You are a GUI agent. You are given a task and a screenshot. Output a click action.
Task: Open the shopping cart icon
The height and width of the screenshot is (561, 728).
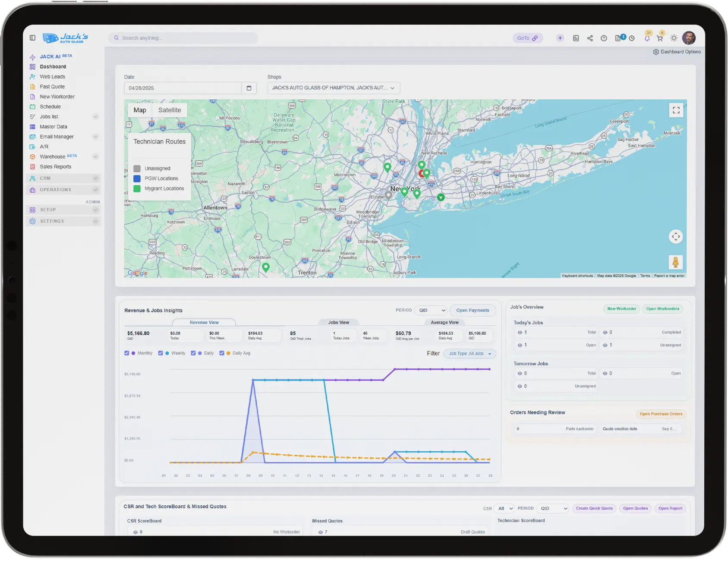coord(659,38)
